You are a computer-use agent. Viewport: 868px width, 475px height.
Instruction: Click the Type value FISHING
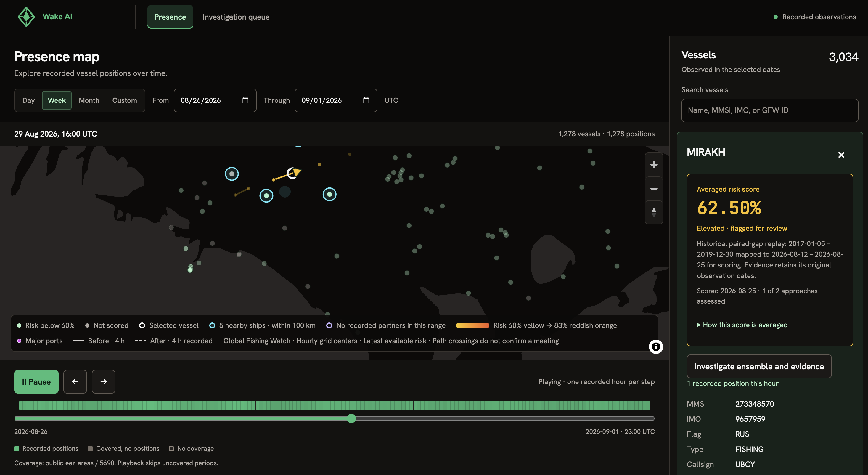(749, 449)
